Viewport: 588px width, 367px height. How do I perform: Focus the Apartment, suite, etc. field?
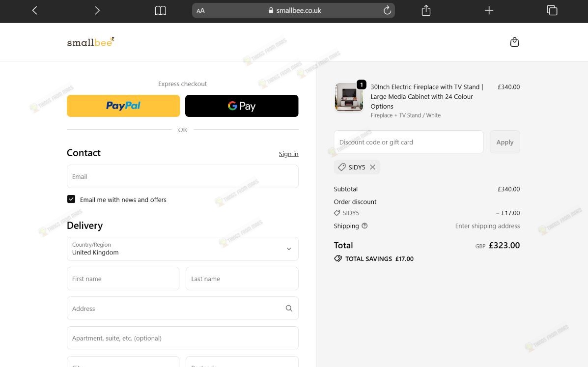[183, 338]
